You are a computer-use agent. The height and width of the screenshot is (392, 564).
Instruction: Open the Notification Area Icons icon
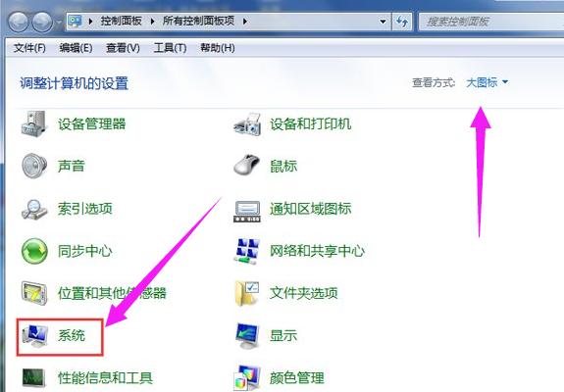(x=247, y=212)
